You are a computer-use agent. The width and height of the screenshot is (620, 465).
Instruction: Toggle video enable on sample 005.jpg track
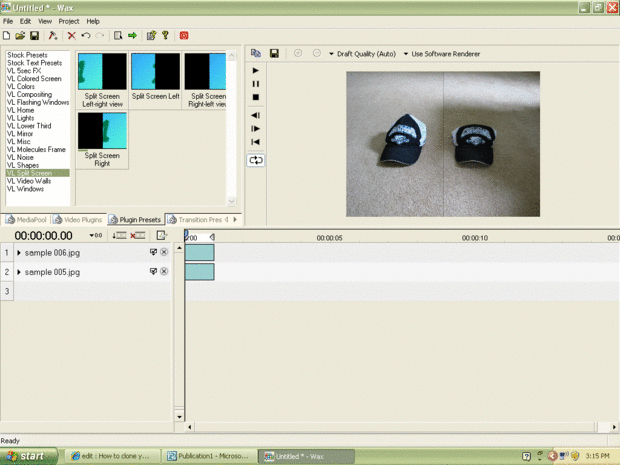click(153, 271)
